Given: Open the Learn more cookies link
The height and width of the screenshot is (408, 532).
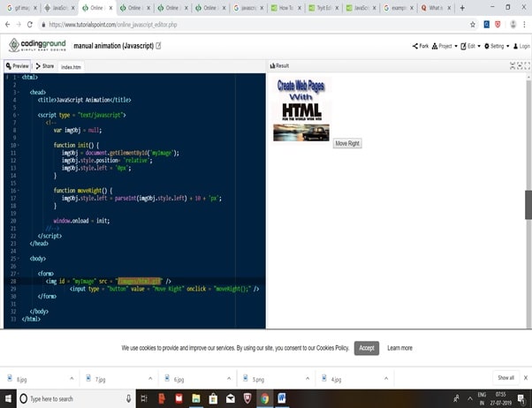Looking at the screenshot, I should point(399,348).
